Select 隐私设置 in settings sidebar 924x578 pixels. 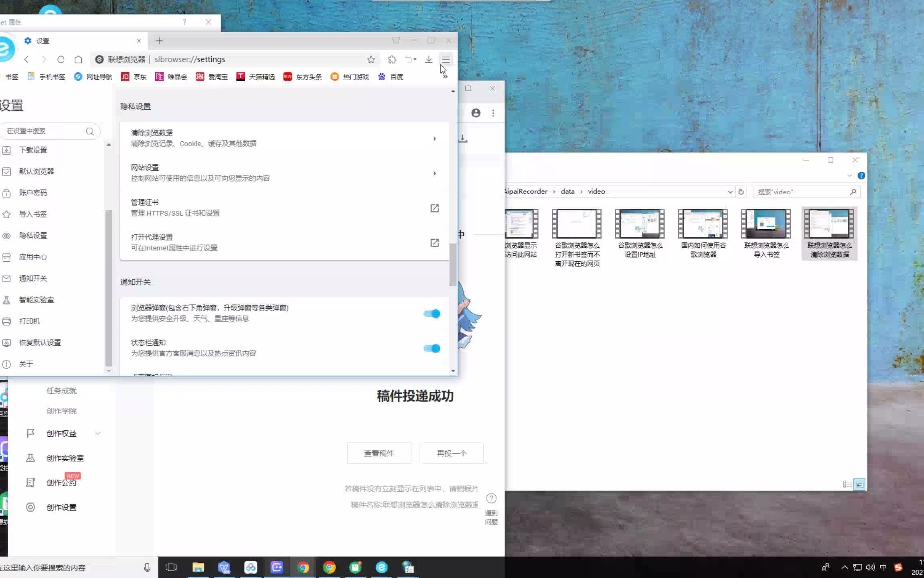click(33, 236)
